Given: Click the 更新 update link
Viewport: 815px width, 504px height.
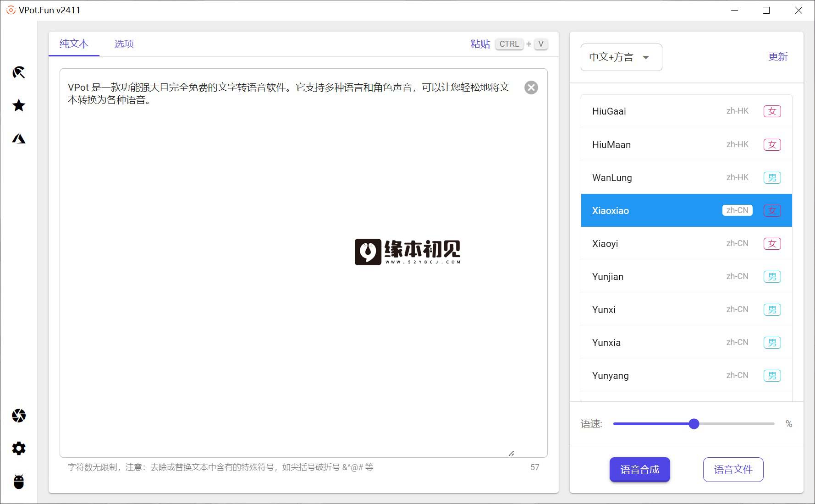Looking at the screenshot, I should pyautogui.click(x=778, y=57).
